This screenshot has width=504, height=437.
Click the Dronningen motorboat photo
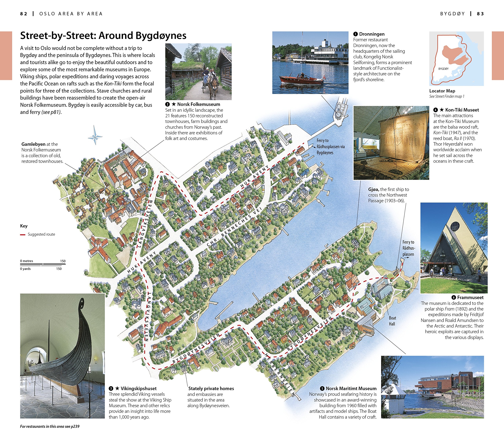[310, 63]
